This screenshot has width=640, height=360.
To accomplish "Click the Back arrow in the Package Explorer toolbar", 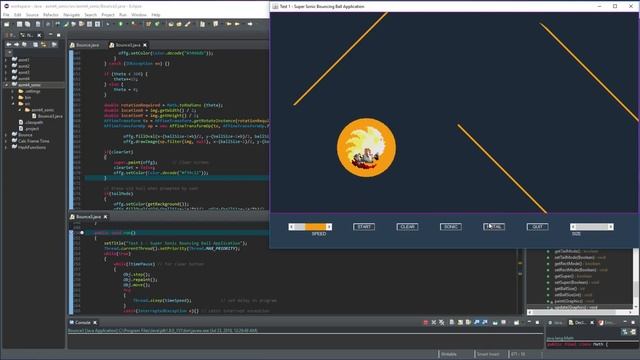I will coord(9,44).
